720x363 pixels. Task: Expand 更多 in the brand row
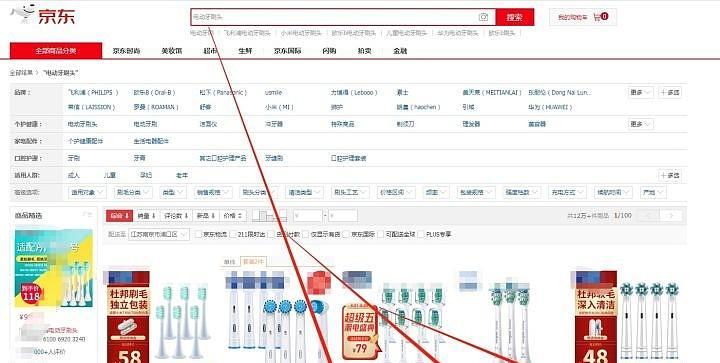[x=640, y=92]
